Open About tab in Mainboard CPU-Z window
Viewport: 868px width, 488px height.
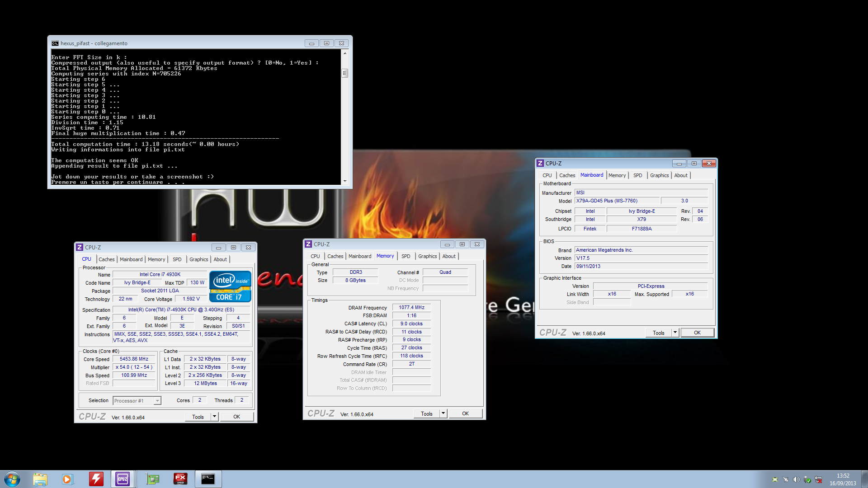click(x=681, y=175)
